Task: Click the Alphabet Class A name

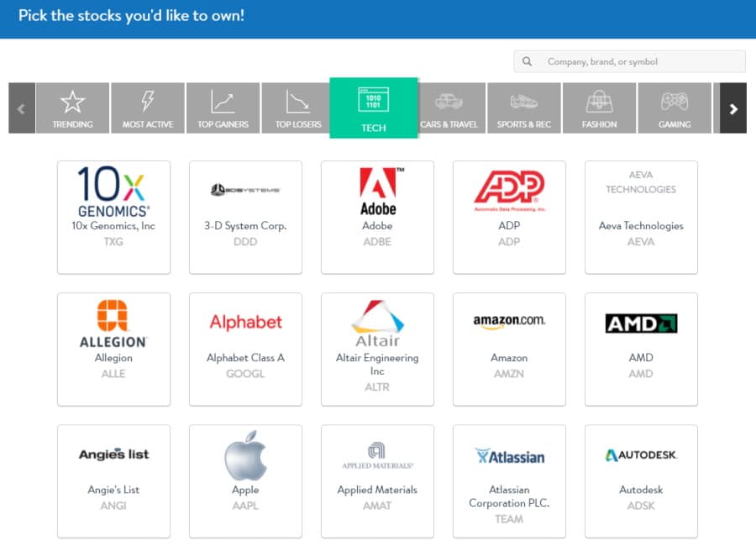Action: (x=245, y=358)
